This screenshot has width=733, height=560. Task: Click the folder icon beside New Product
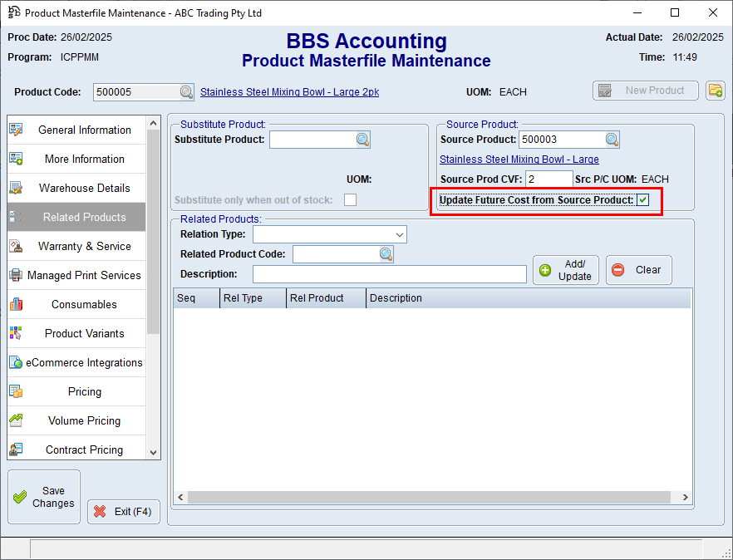click(715, 91)
